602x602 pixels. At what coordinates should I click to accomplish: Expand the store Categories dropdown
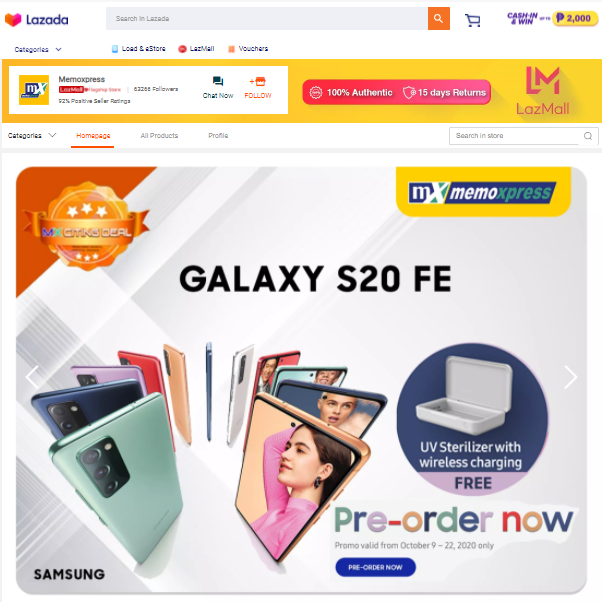pos(32,136)
